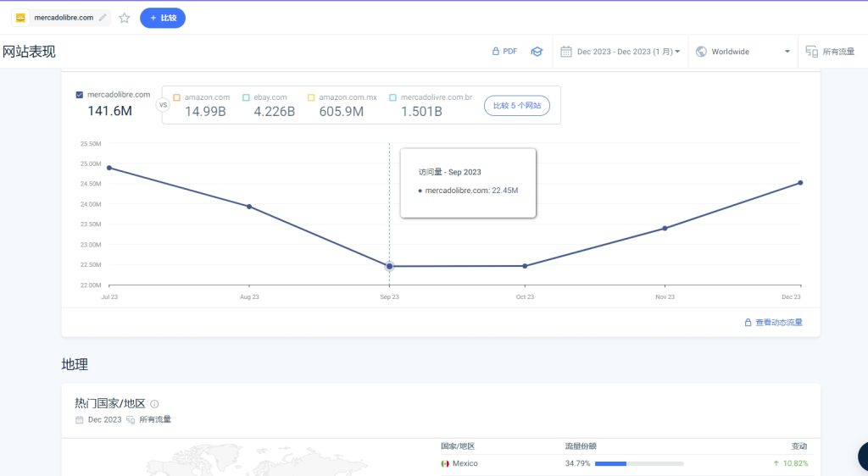Check the ebay.com comparison checkbox

click(246, 97)
